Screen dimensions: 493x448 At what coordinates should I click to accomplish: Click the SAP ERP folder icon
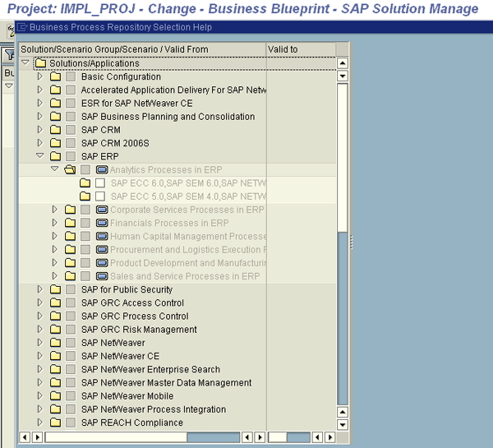point(55,156)
